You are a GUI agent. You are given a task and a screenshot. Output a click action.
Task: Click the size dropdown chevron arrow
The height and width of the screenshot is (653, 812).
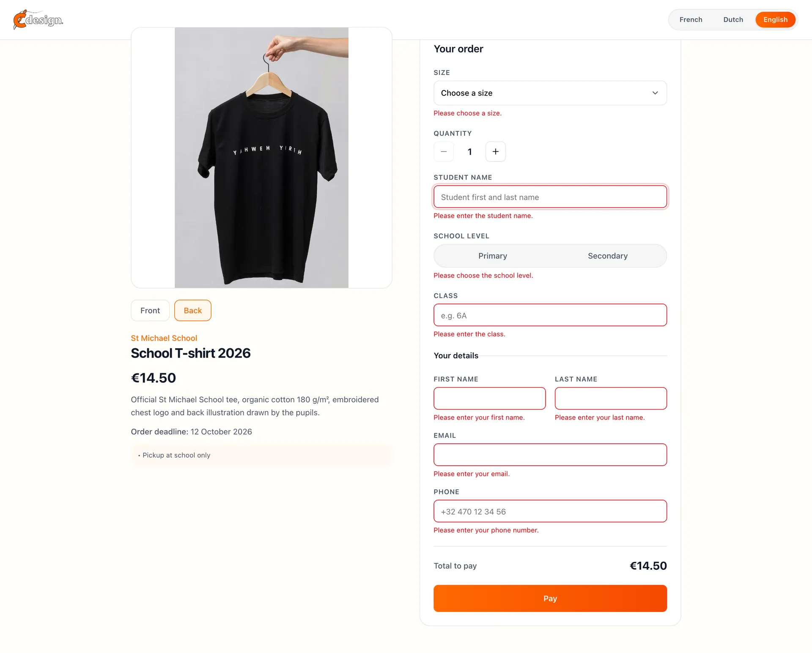[655, 93]
